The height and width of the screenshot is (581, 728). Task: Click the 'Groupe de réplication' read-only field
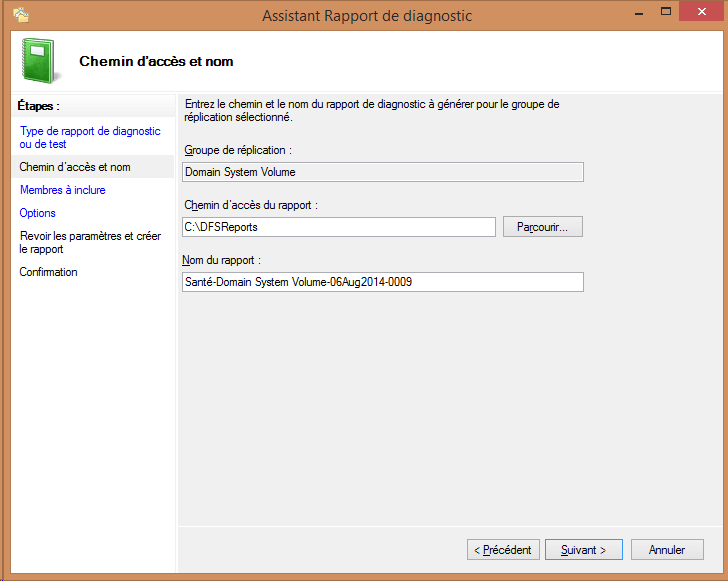(382, 171)
